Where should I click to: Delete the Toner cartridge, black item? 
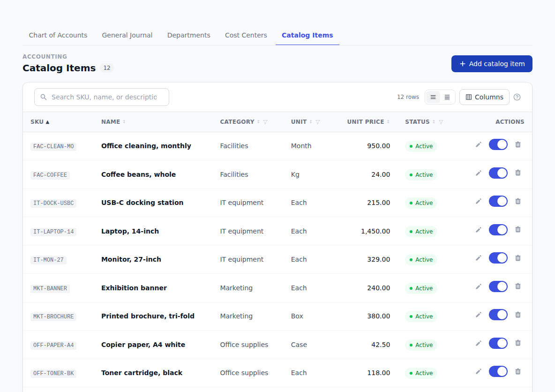pyautogui.click(x=518, y=371)
